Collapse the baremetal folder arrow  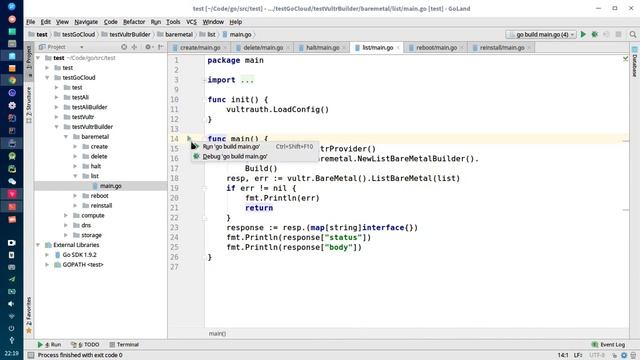[x=66, y=137]
